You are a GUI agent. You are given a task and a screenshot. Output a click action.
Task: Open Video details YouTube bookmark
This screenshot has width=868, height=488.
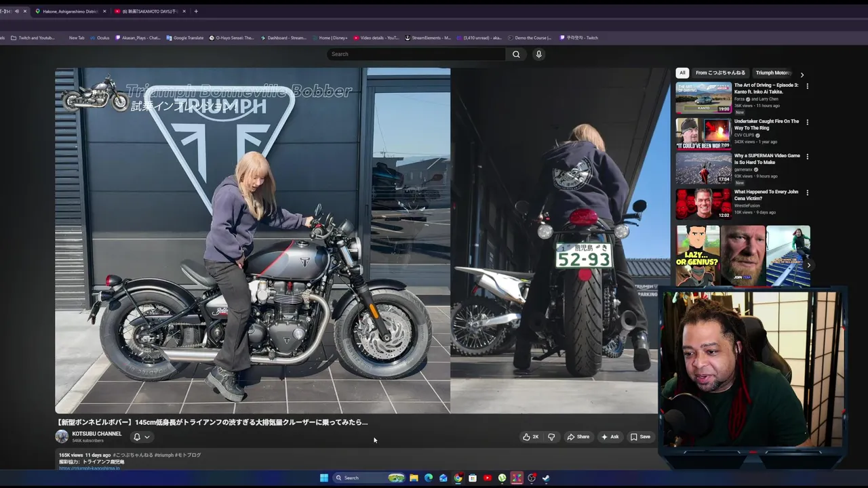click(x=376, y=38)
